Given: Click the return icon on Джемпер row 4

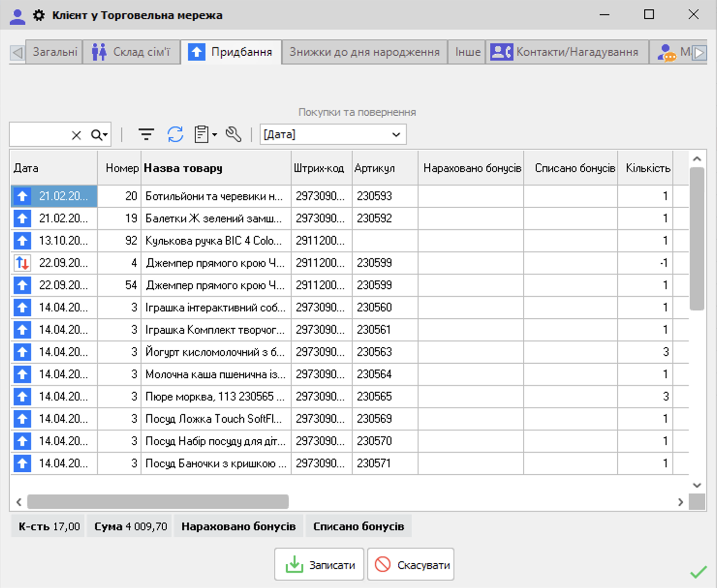Looking at the screenshot, I should tap(22, 263).
